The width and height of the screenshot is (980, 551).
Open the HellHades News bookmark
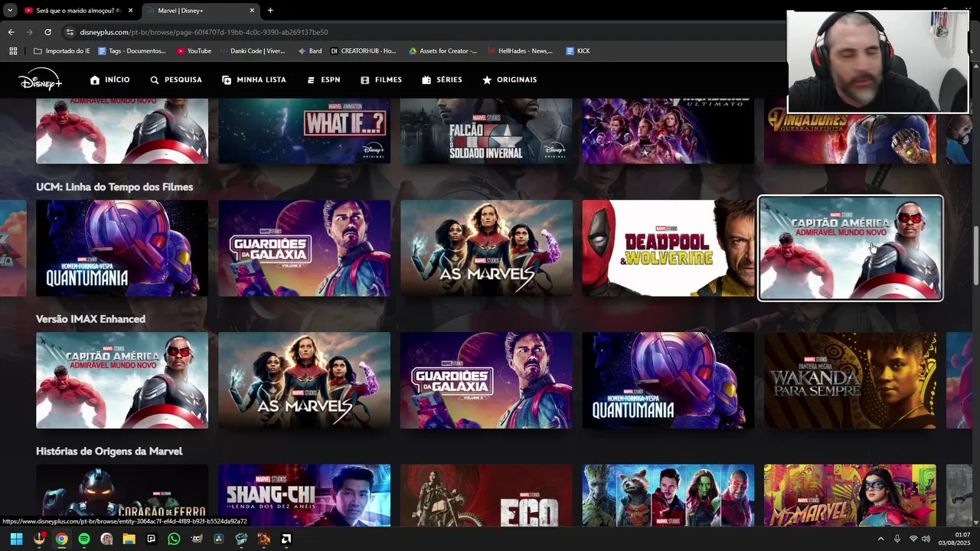[x=520, y=51]
